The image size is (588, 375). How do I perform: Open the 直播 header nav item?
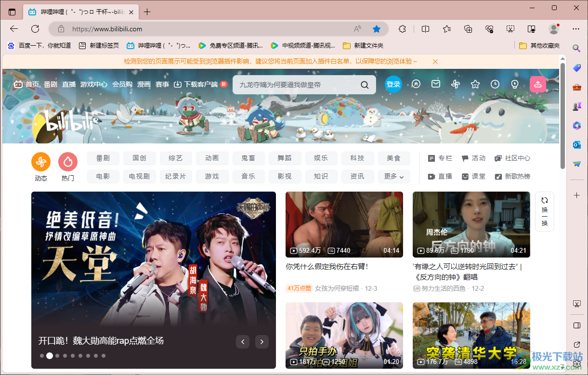69,84
